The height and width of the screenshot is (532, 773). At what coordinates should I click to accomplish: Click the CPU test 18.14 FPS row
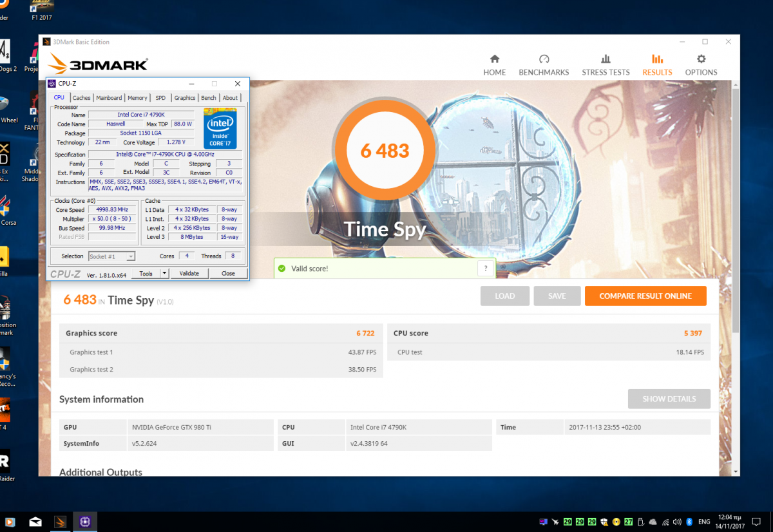point(549,352)
